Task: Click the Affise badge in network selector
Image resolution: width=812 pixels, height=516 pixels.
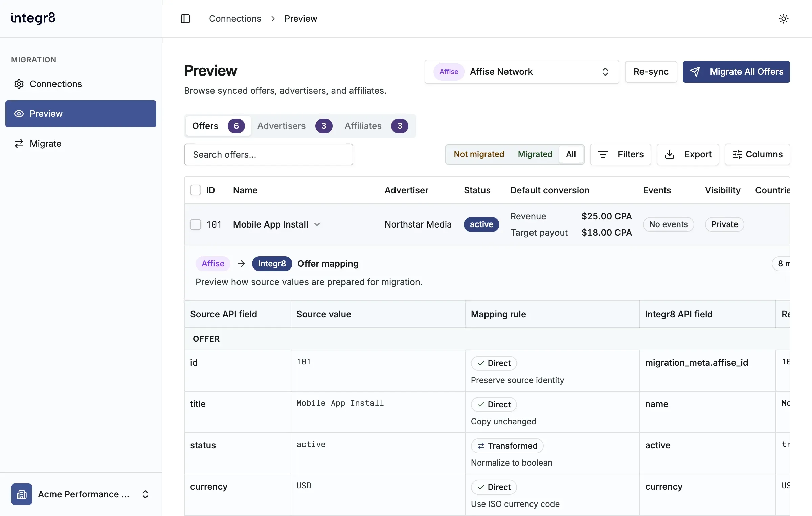Action: click(449, 72)
